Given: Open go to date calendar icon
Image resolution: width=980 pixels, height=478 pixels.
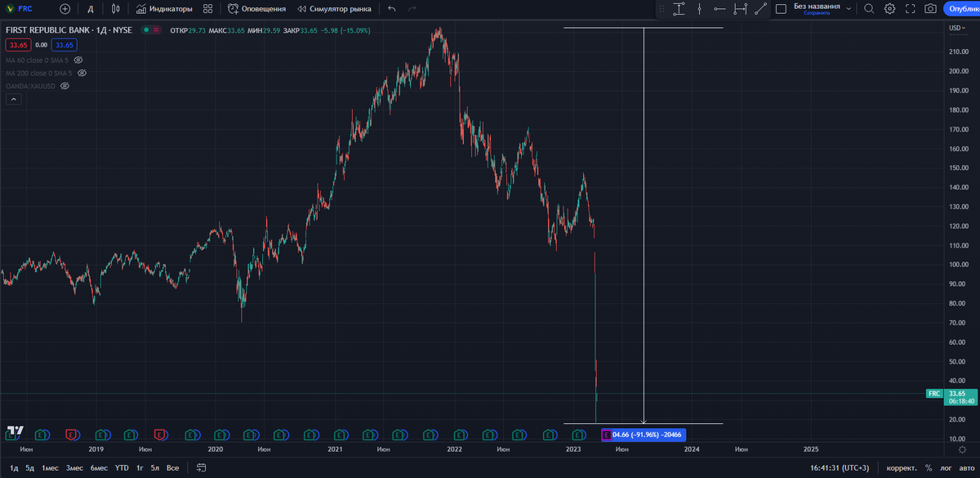Looking at the screenshot, I should 201,468.
